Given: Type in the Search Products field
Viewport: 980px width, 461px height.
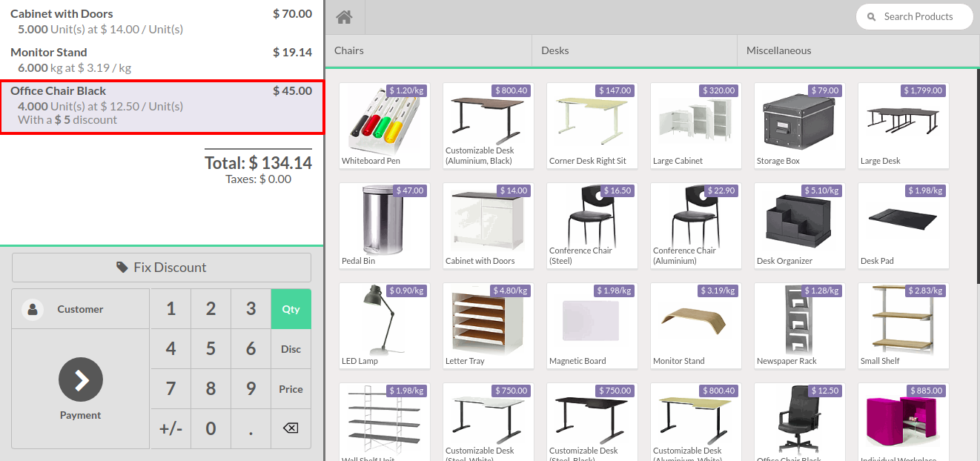Looking at the screenshot, I should (x=923, y=16).
